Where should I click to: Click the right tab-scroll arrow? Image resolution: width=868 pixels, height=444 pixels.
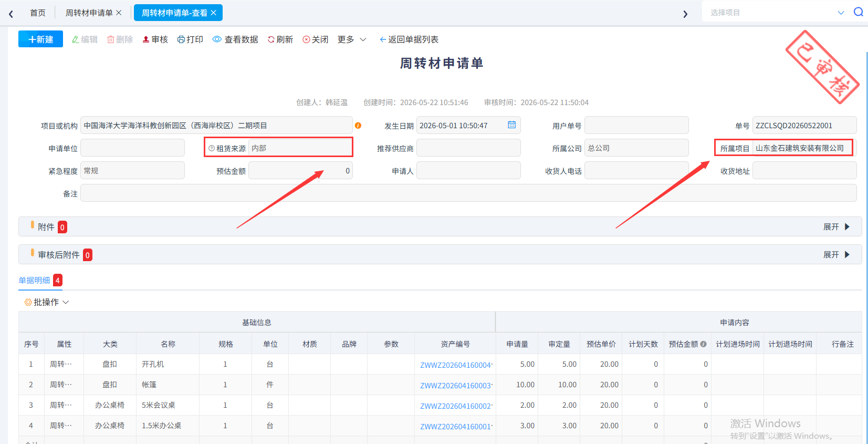[x=685, y=14]
